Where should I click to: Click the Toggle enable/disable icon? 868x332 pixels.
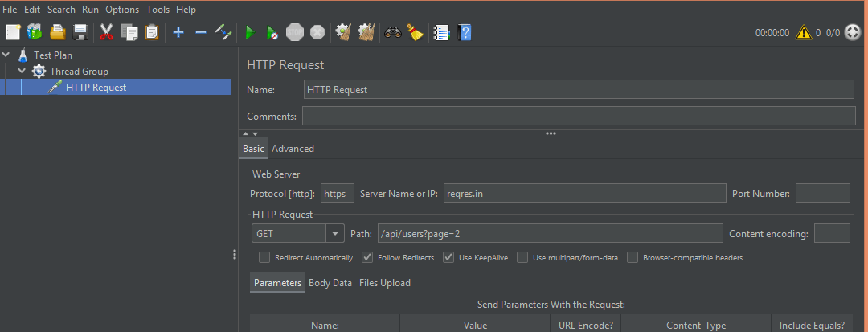[x=223, y=33]
